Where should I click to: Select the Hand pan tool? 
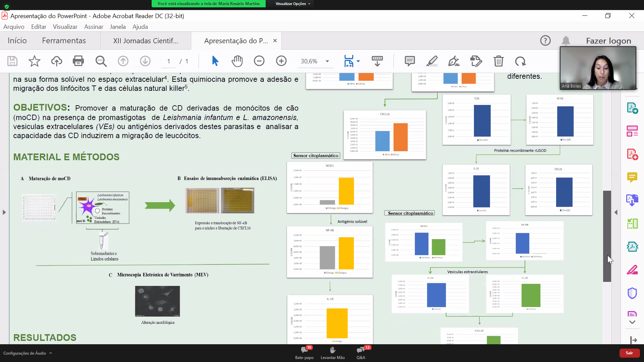pyautogui.click(x=237, y=61)
